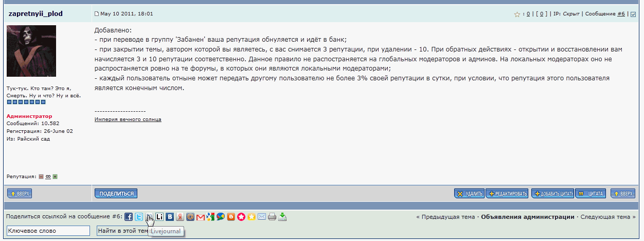This screenshot has width=644, height=241.
Task: Click the green download icon
Action: click(282, 217)
